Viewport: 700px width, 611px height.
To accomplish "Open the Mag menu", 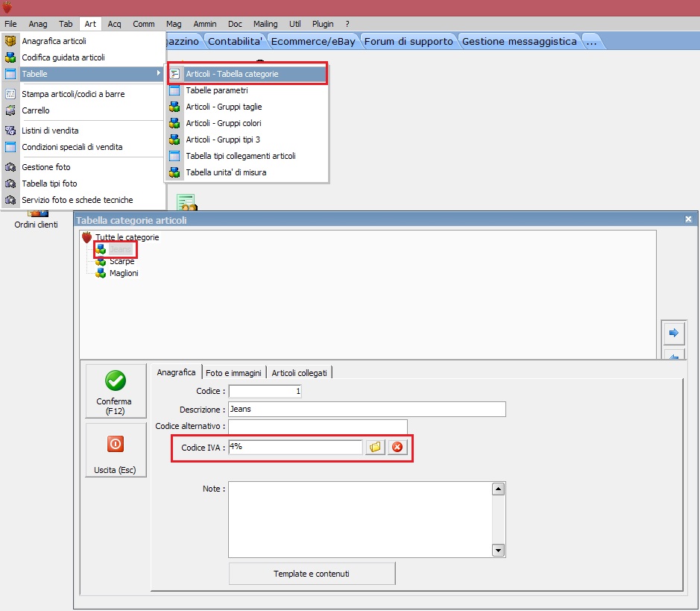I will pos(174,24).
